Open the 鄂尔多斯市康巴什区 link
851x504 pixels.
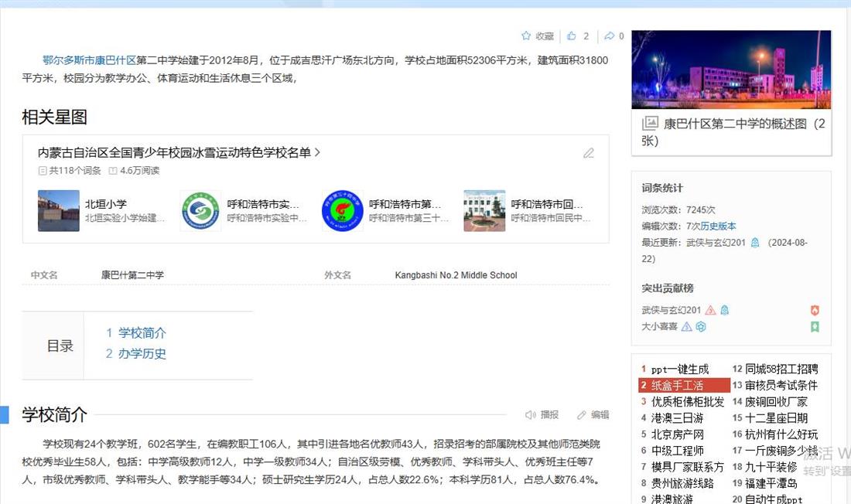tap(90, 60)
